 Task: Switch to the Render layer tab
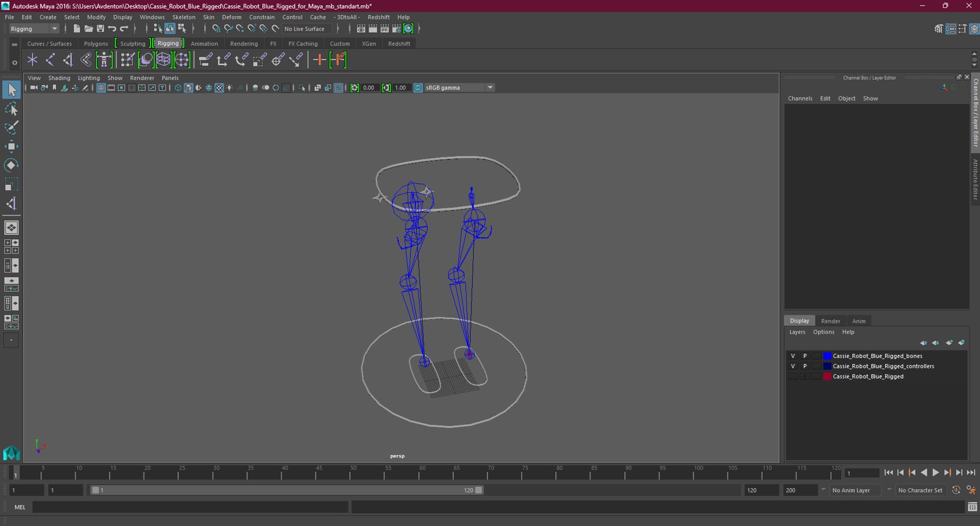coord(830,321)
